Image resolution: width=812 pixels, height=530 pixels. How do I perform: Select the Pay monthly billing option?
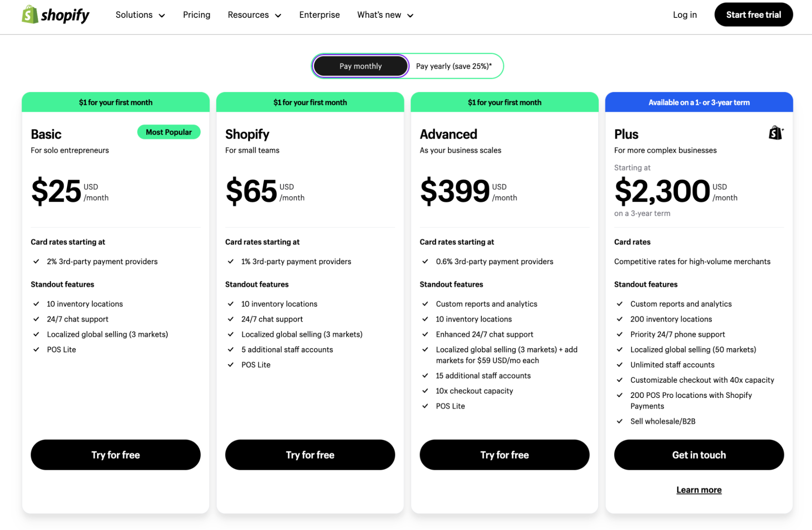(x=360, y=66)
